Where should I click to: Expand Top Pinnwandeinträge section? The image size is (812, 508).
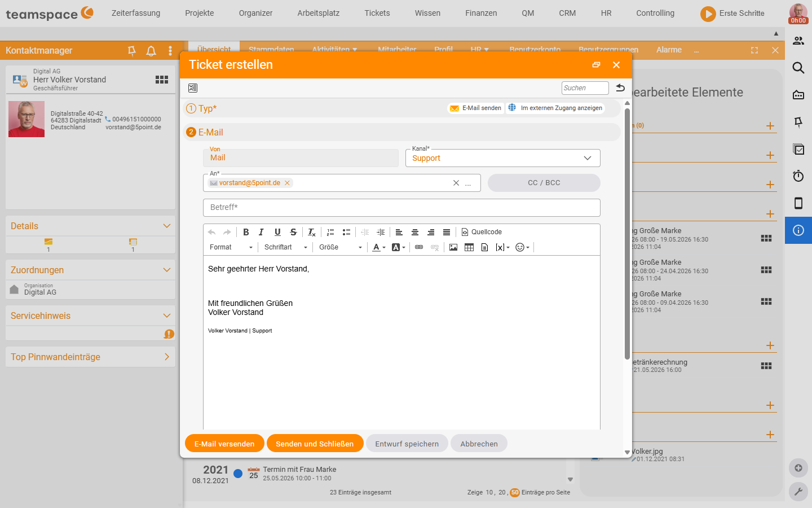point(167,357)
